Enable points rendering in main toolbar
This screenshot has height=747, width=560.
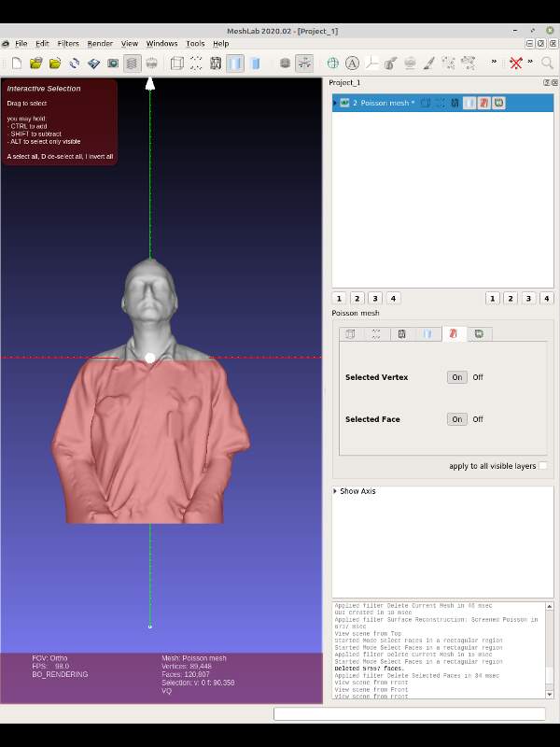click(x=196, y=63)
